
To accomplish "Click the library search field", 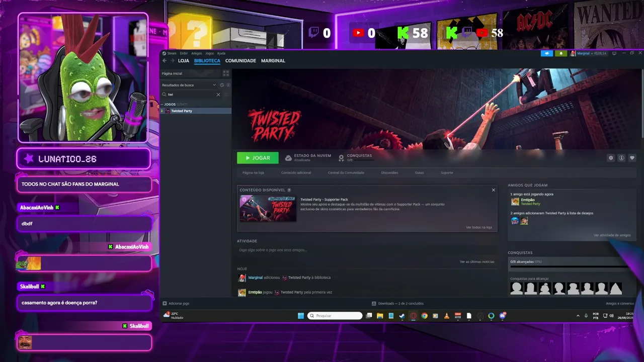I will pyautogui.click(x=191, y=95).
